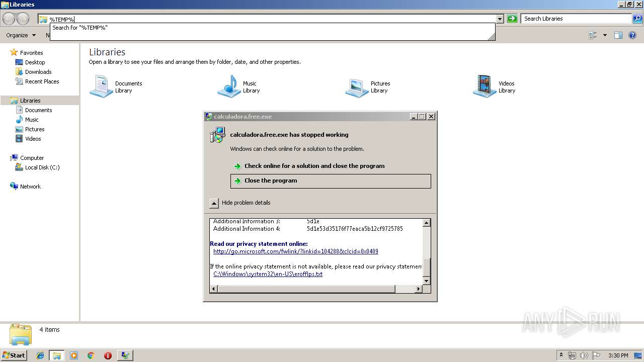Click the details horizontal scrollbar thumb

coord(306,289)
